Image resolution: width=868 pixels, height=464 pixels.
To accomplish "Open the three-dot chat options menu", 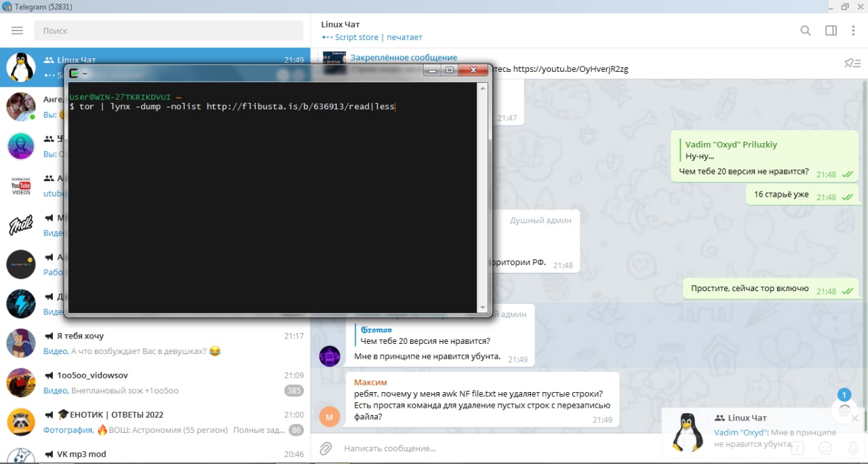I will tap(853, 31).
